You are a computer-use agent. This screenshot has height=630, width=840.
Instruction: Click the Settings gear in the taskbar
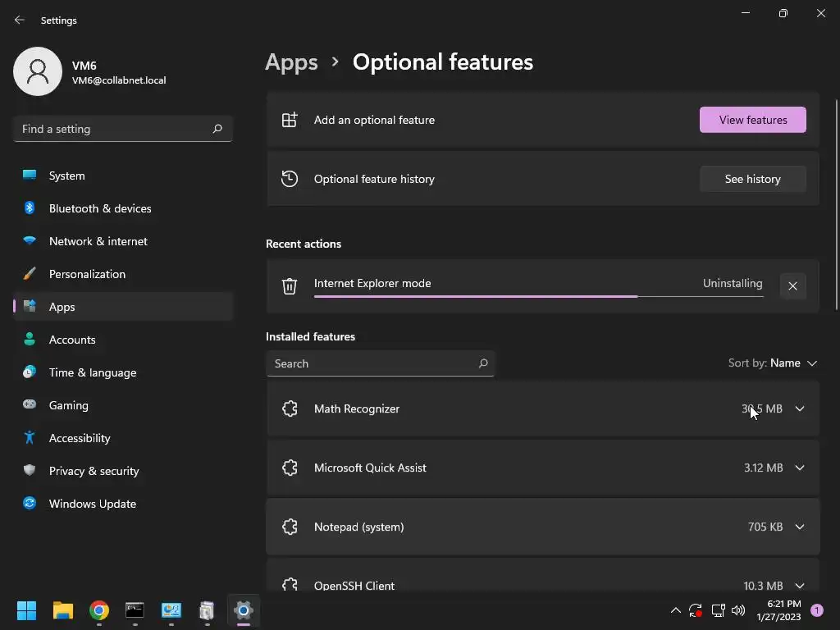[243, 610]
